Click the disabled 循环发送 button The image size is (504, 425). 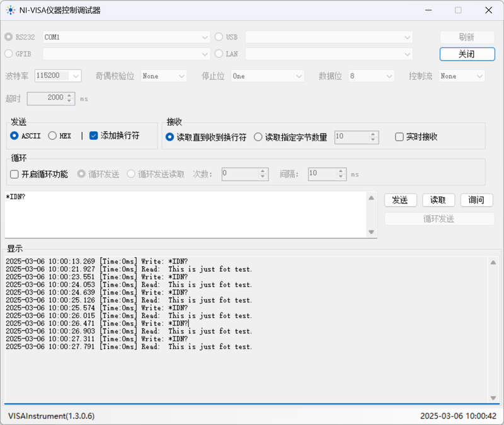(x=439, y=219)
